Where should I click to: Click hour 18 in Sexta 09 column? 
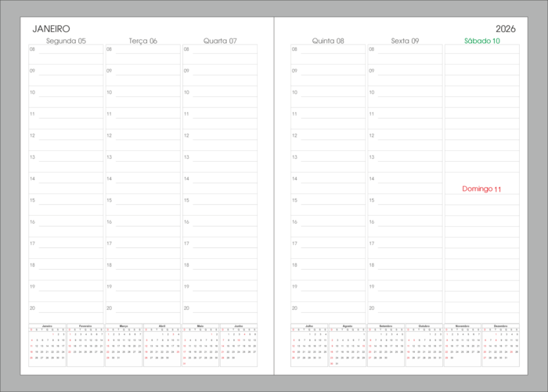click(x=372, y=265)
